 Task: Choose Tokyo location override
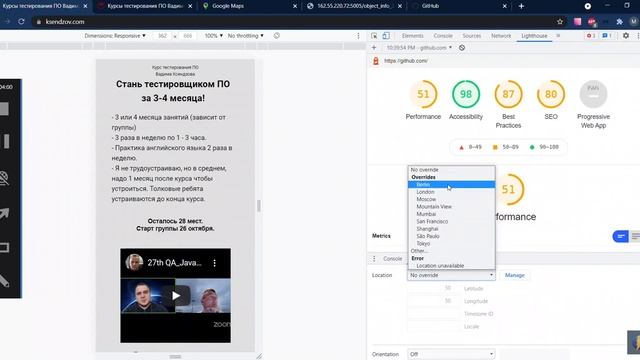tap(451, 243)
